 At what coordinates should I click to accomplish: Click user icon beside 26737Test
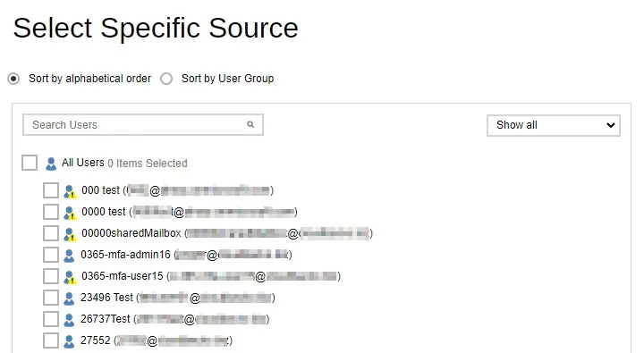[69, 320]
